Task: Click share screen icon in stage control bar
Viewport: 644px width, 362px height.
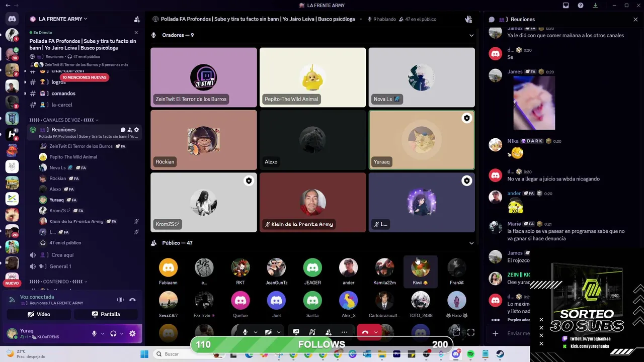Action: tap(296, 332)
